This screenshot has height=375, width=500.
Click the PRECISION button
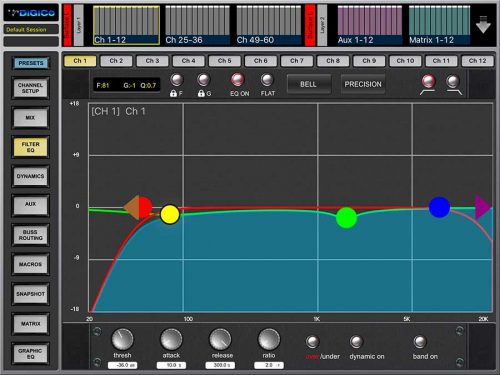363,84
